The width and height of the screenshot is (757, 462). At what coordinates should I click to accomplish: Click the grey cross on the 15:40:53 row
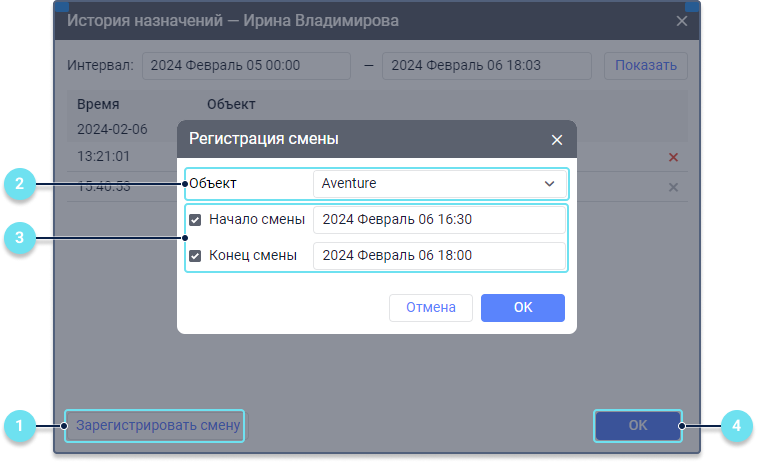pos(673,187)
